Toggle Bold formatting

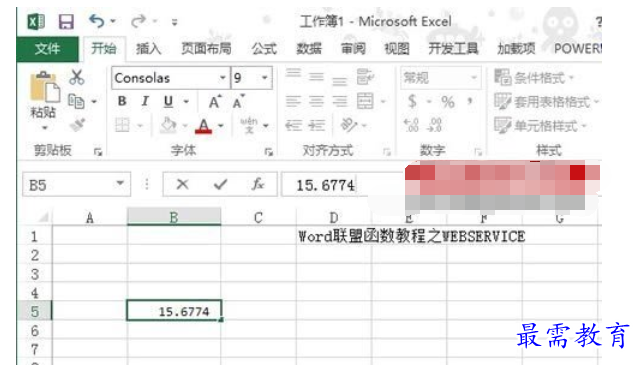122,101
